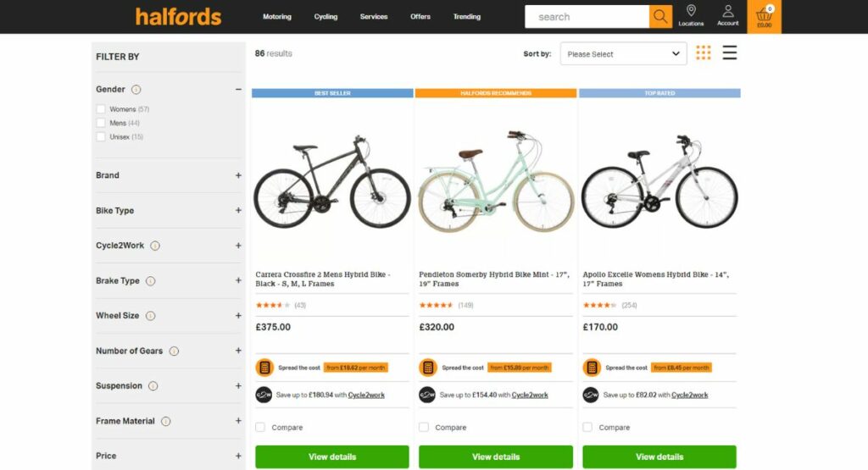Tick the Womens gender filter checkbox

click(101, 109)
